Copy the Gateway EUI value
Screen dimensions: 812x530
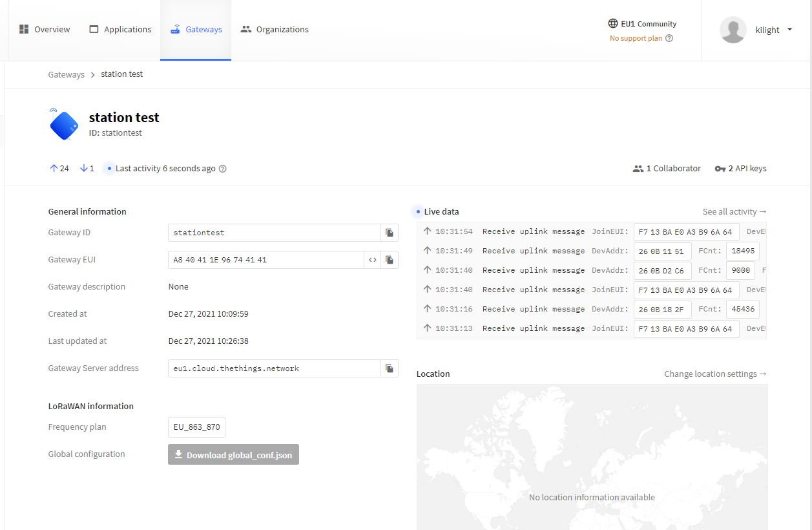[x=390, y=260]
